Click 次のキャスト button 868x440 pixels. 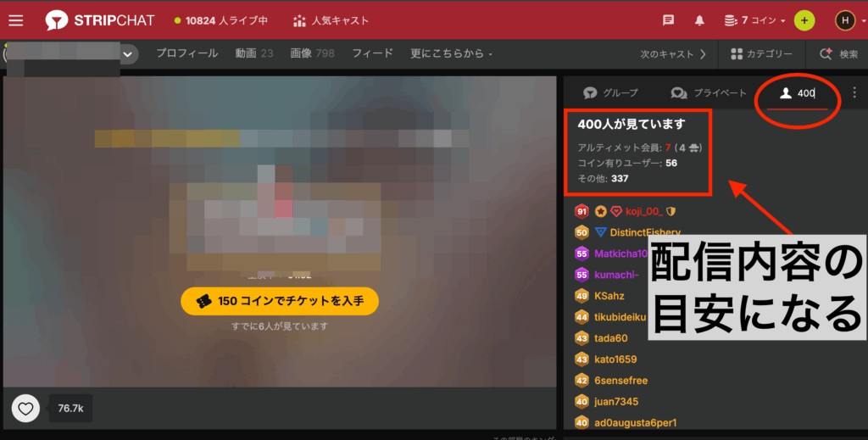click(673, 54)
